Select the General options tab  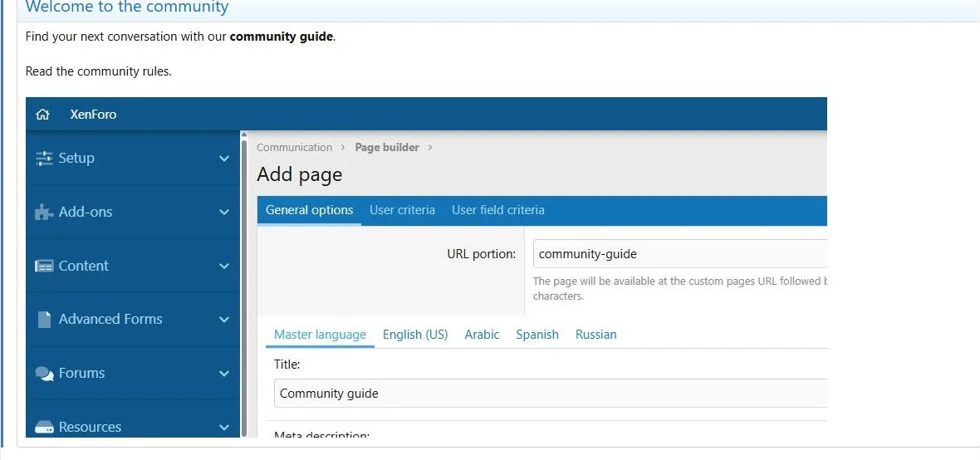point(310,211)
